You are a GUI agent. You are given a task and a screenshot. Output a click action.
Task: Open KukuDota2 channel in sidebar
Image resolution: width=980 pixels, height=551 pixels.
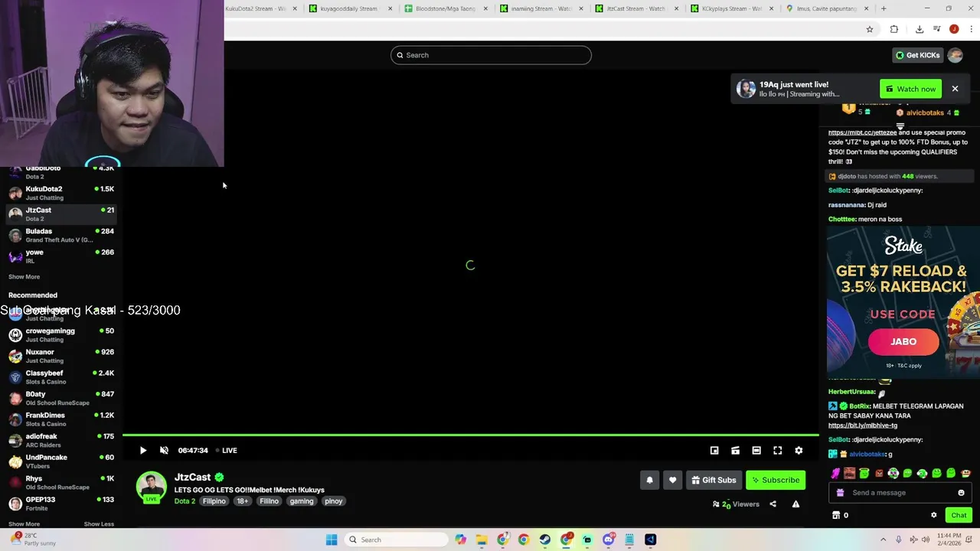pyautogui.click(x=61, y=193)
